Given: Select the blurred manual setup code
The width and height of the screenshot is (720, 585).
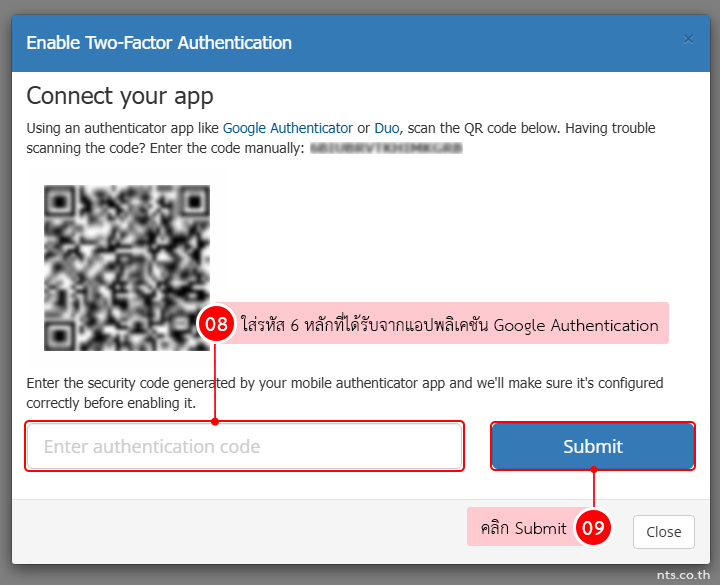Looking at the screenshot, I should pos(386,148).
